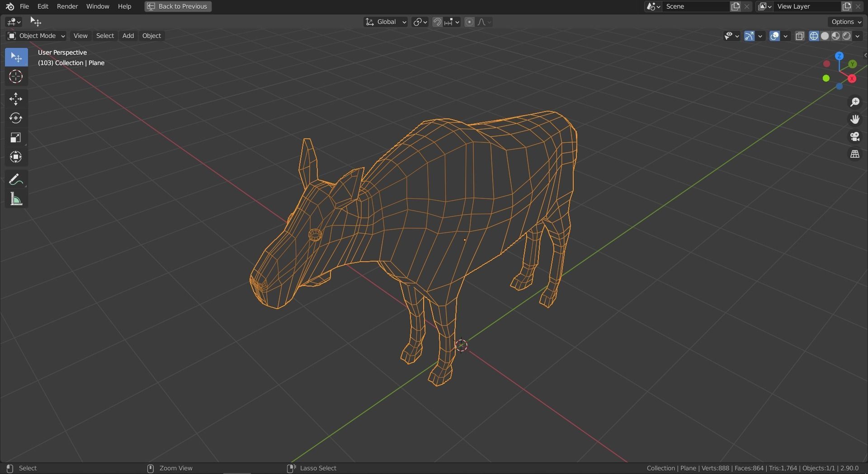Open the viewport Select menu
Image resolution: width=868 pixels, height=474 pixels.
point(105,36)
